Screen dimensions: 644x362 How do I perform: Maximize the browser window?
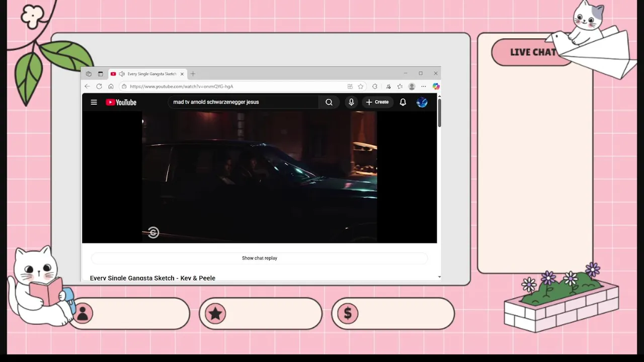421,73
